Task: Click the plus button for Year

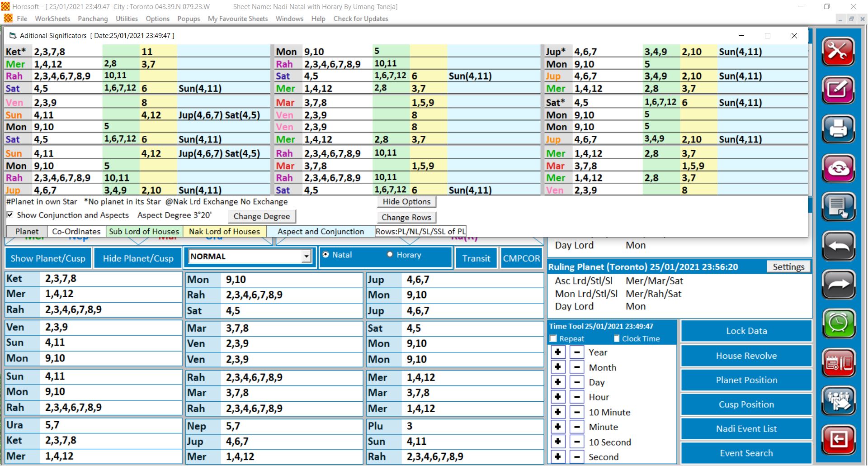Action: [558, 352]
